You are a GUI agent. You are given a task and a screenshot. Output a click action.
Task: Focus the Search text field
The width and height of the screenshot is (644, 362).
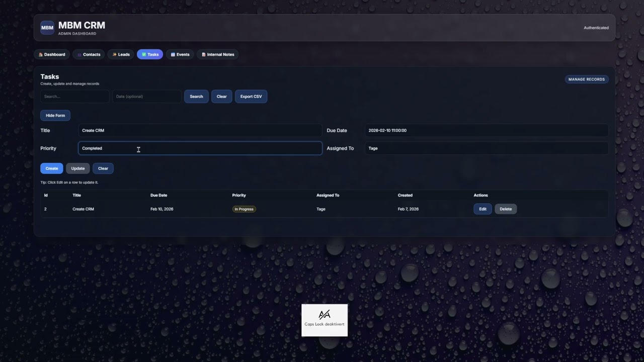74,97
